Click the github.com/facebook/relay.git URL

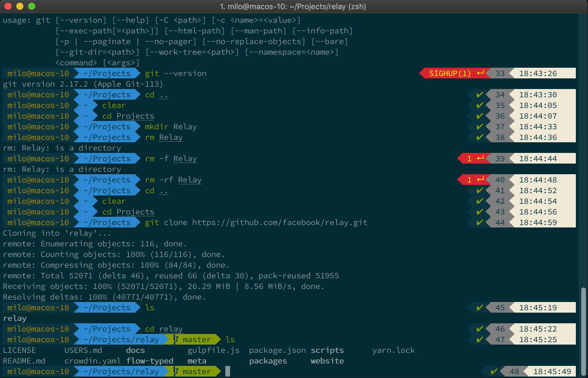(x=279, y=222)
